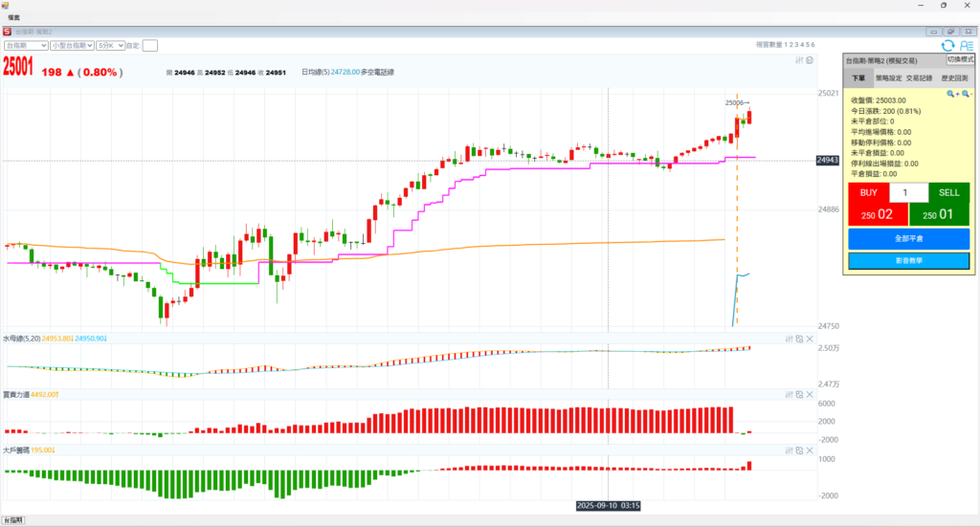Click the 25001 last price text

click(x=18, y=67)
